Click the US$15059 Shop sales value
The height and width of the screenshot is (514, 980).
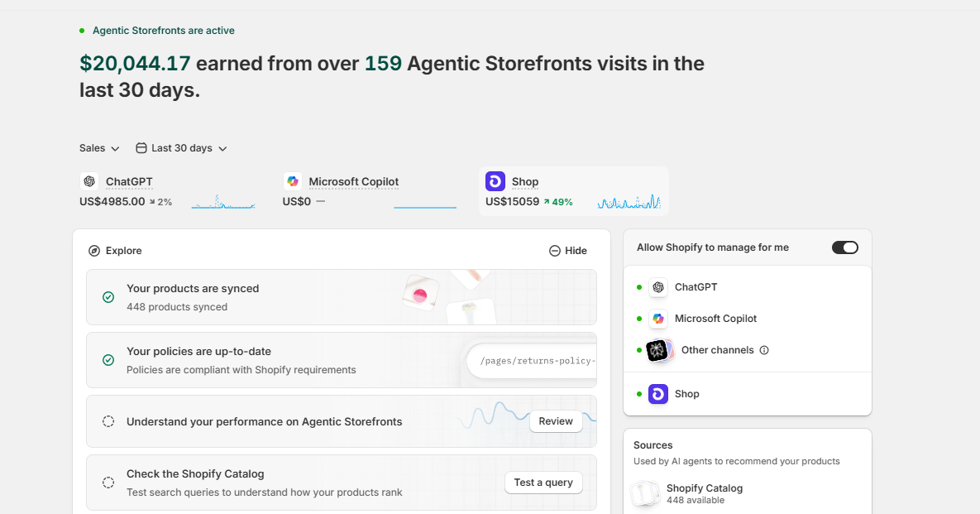[x=513, y=202]
